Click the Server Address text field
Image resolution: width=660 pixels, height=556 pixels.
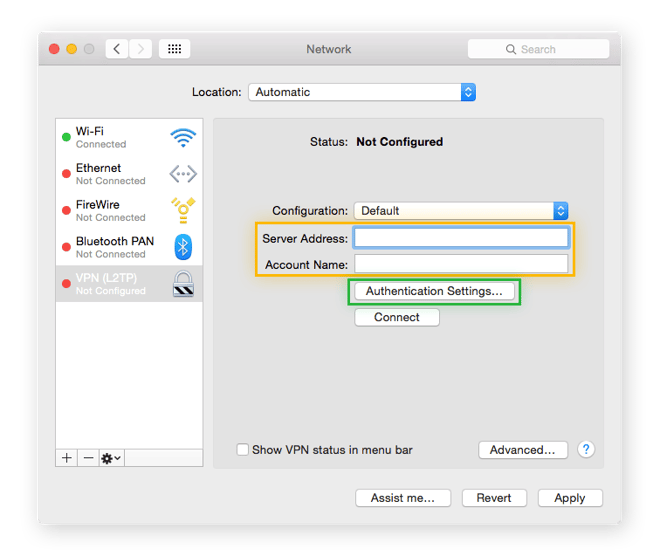pos(461,238)
